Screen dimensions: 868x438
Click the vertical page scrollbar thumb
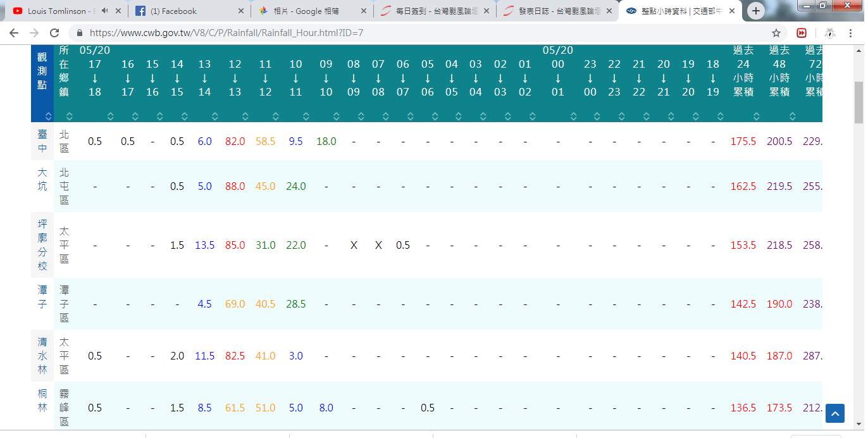click(x=859, y=103)
